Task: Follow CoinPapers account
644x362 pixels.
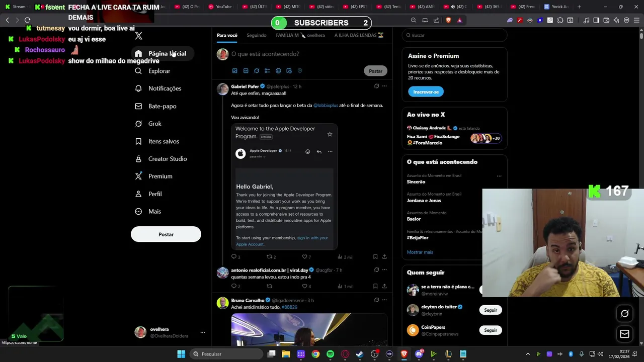Action: click(x=491, y=330)
